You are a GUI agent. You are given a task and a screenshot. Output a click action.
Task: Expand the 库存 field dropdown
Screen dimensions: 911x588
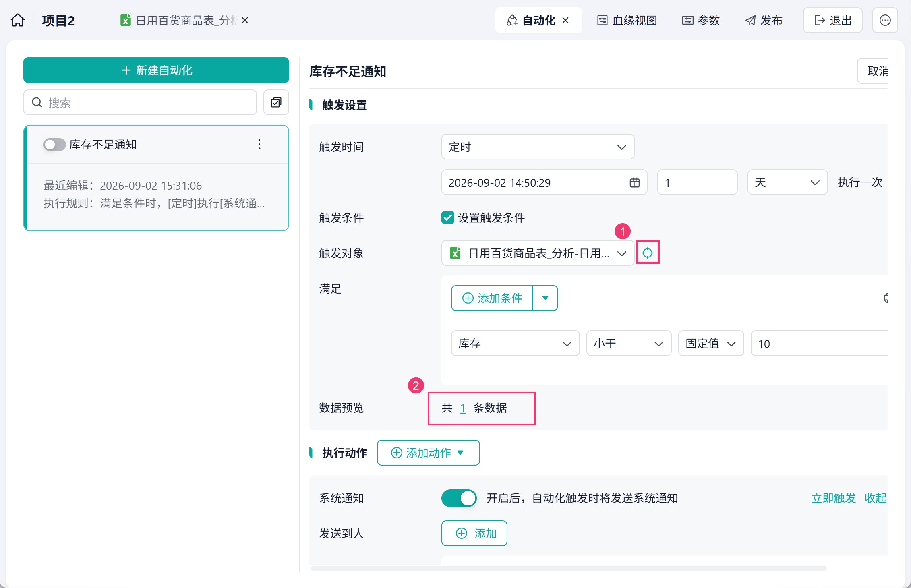pyautogui.click(x=515, y=343)
